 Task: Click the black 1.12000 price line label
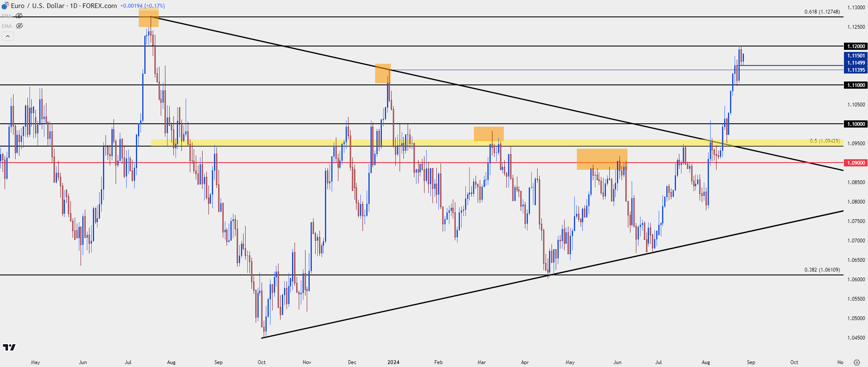(856, 46)
